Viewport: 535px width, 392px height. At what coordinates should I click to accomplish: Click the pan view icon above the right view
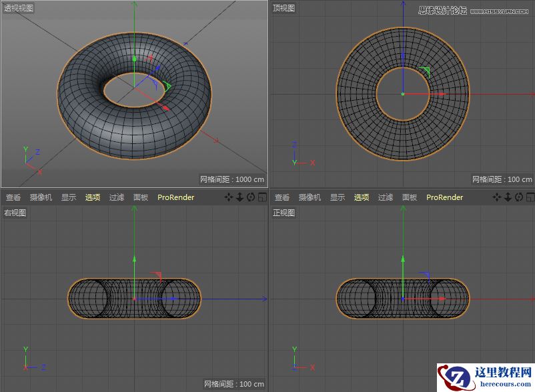click(229, 197)
